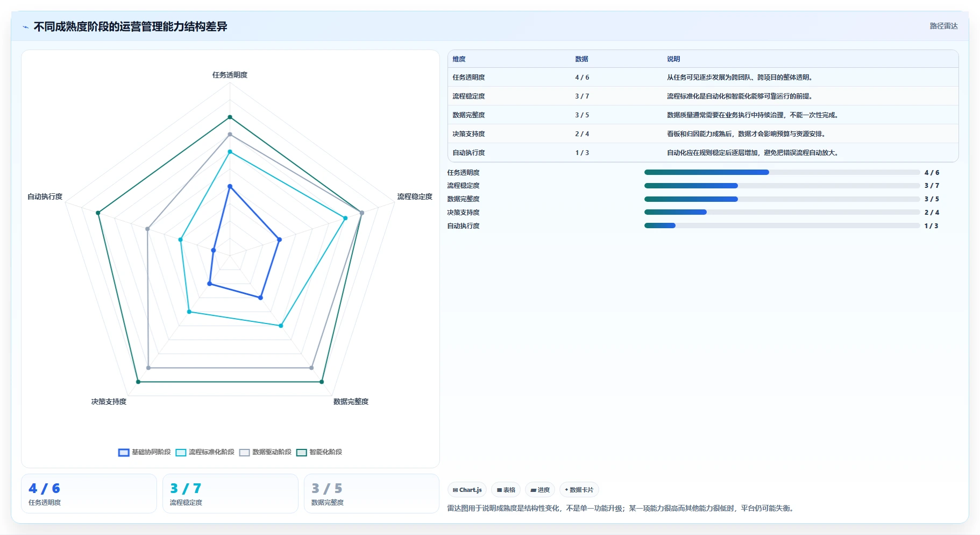Click 数据驱动阶段 gray point on 决策支持度 axis

tap(148, 368)
